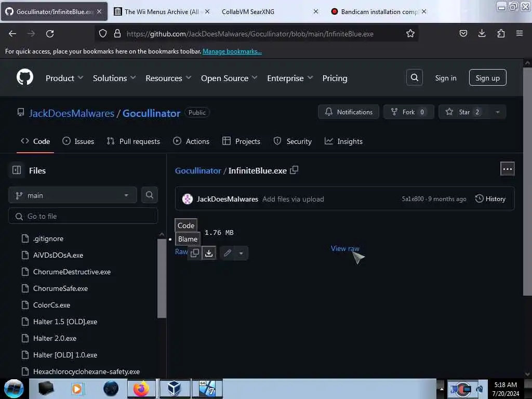Click the tracking protection shield icon
The width and height of the screenshot is (532, 399).
pyautogui.click(x=103, y=34)
